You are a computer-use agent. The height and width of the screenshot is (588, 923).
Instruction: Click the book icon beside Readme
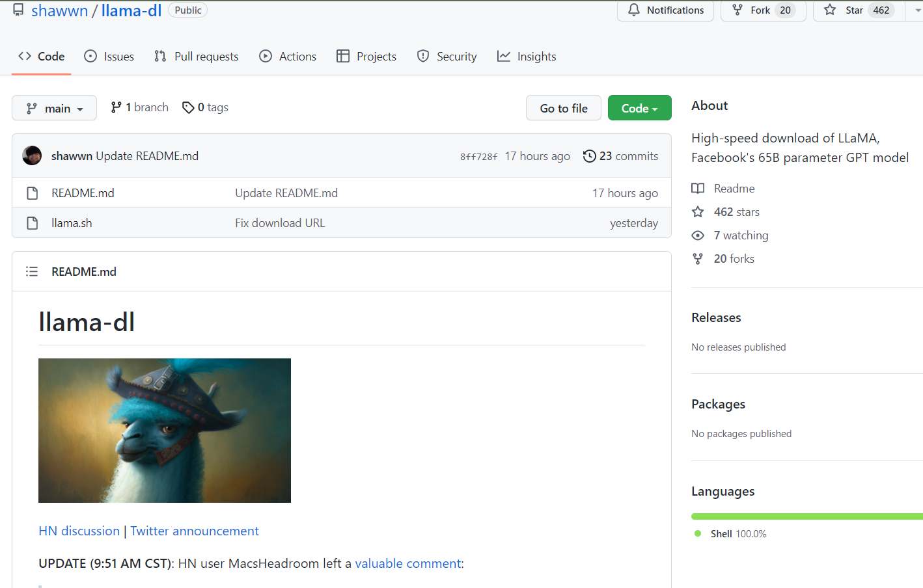click(698, 189)
